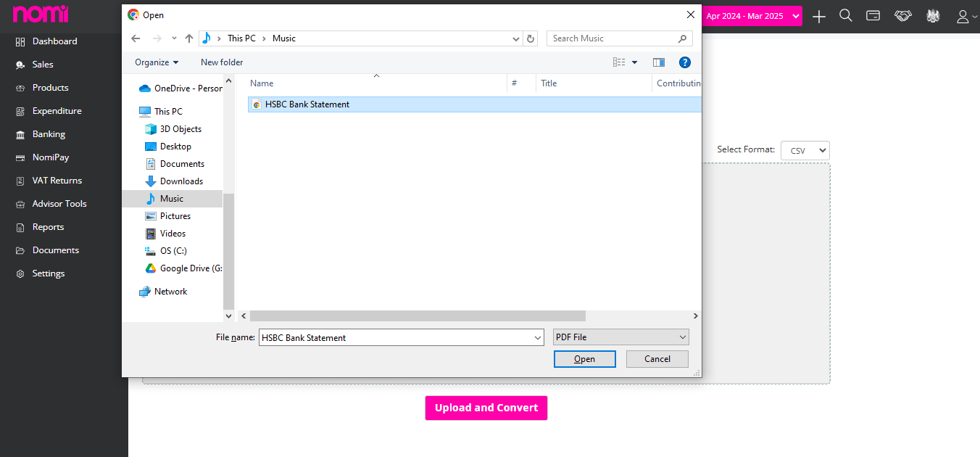
Task: Select Pictures in the navigation pane
Action: coord(168,216)
